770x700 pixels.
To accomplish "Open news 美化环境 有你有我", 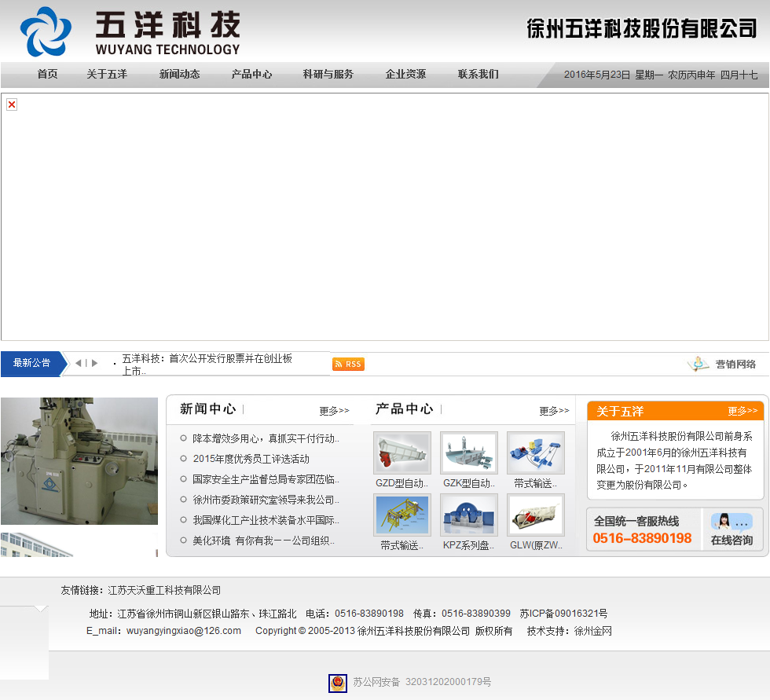I will click(263, 541).
